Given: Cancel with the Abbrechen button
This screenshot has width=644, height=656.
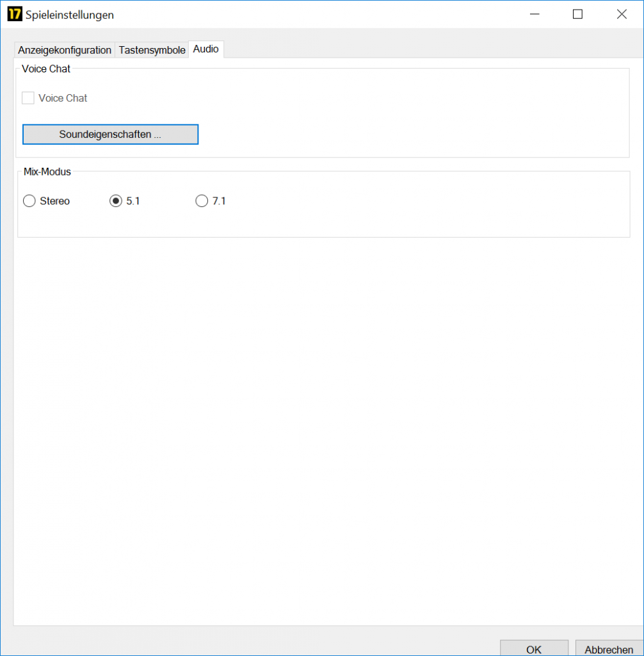Looking at the screenshot, I should click(x=609, y=648).
